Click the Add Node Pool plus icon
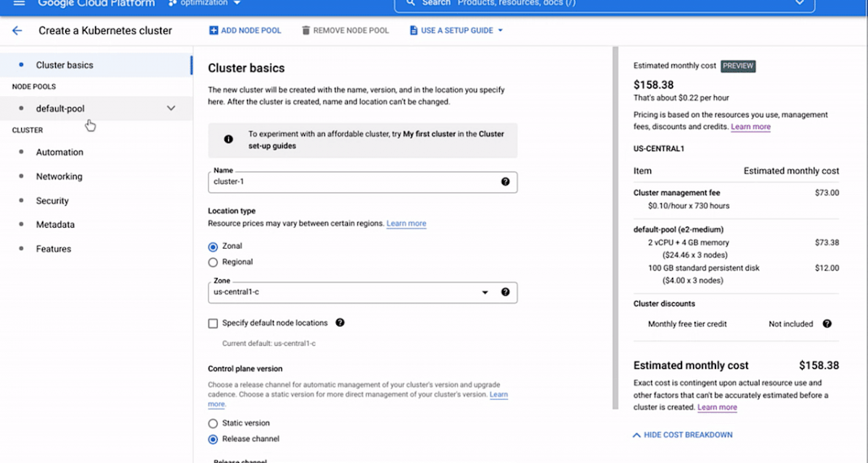The height and width of the screenshot is (463, 868). click(x=212, y=30)
